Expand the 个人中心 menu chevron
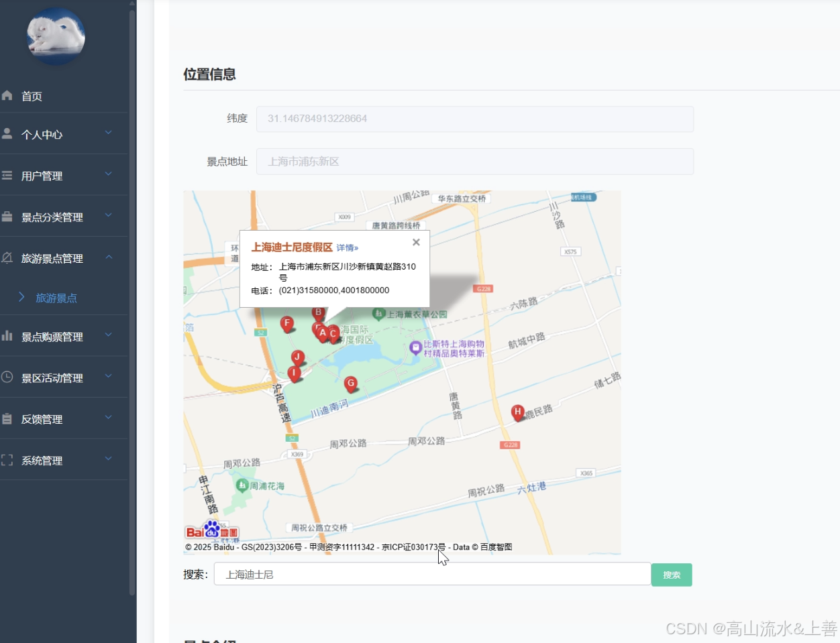Viewport: 840px width, 643px height. [x=109, y=133]
